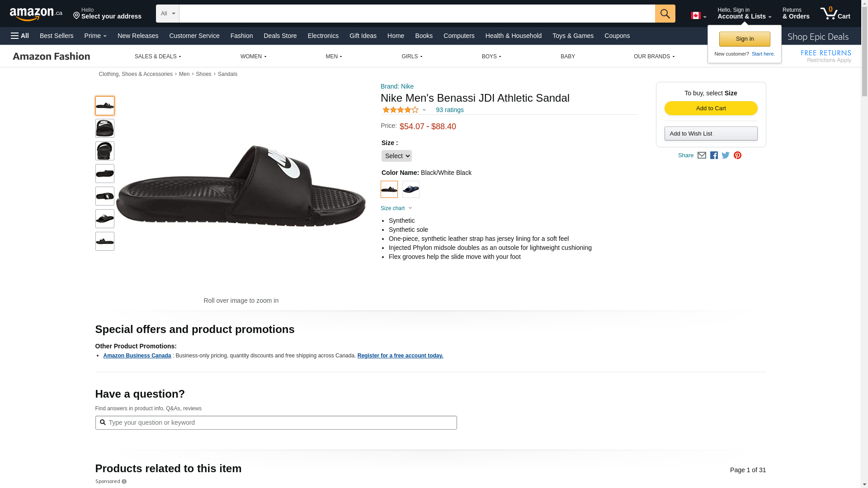This screenshot has height=488, width=868.
Task: Open the All hamburger menu
Action: click(x=20, y=36)
